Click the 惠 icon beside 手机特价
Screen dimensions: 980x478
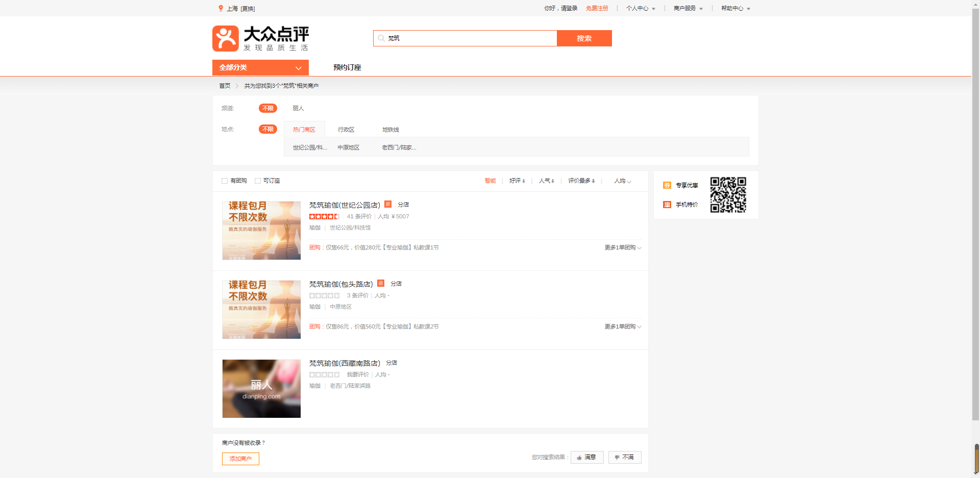(x=667, y=205)
